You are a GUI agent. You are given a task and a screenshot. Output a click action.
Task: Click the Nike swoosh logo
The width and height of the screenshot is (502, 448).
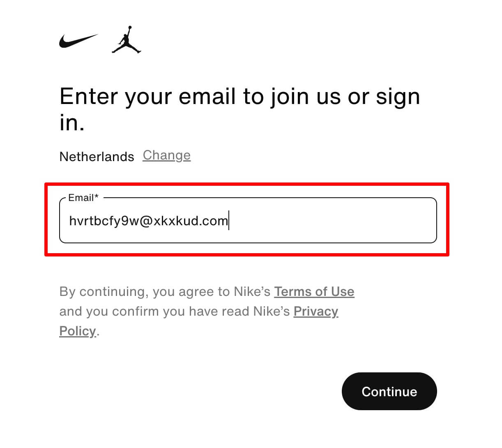(x=78, y=41)
